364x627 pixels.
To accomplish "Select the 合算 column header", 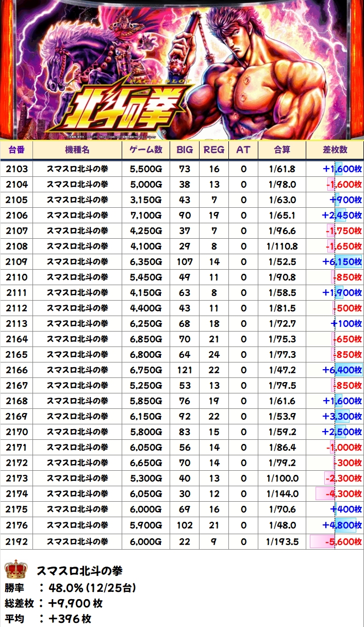I will click(x=282, y=150).
